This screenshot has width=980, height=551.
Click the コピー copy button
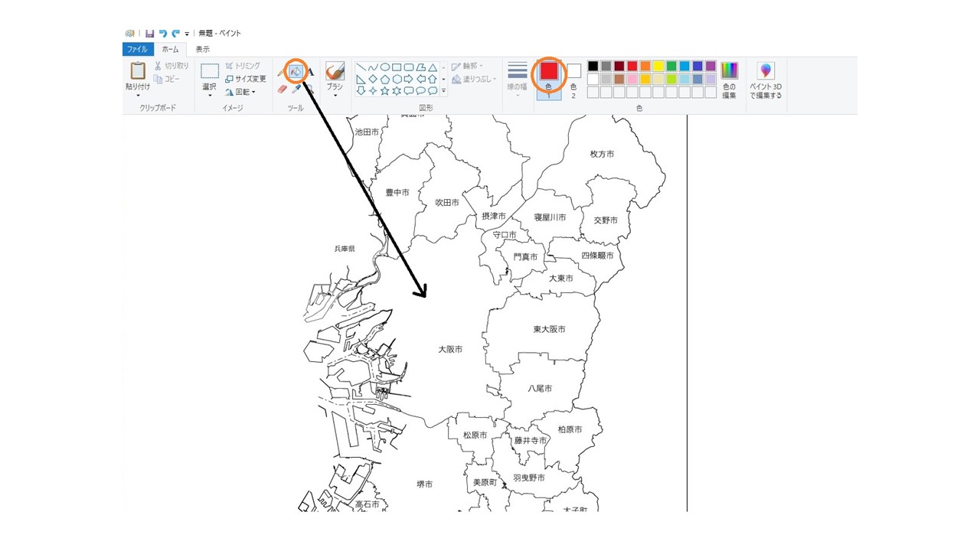click(167, 79)
